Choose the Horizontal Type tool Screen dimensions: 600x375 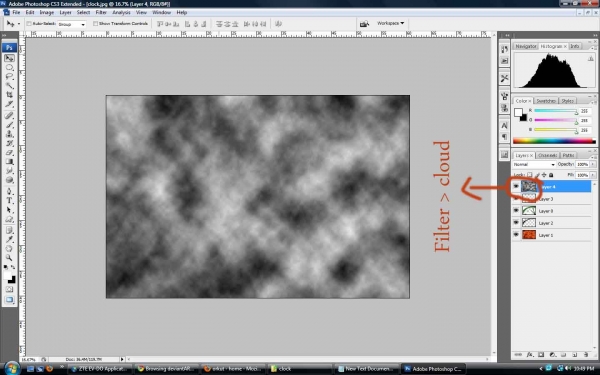coord(9,201)
